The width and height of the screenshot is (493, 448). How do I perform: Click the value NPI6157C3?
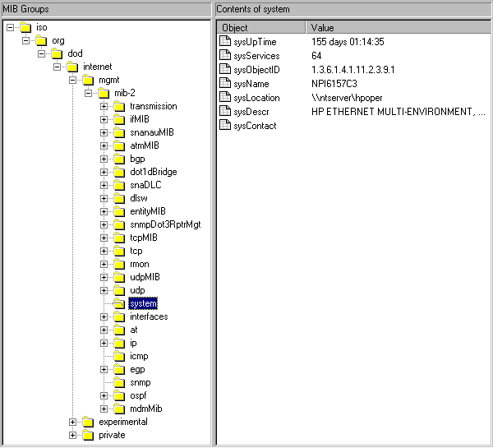(x=334, y=84)
